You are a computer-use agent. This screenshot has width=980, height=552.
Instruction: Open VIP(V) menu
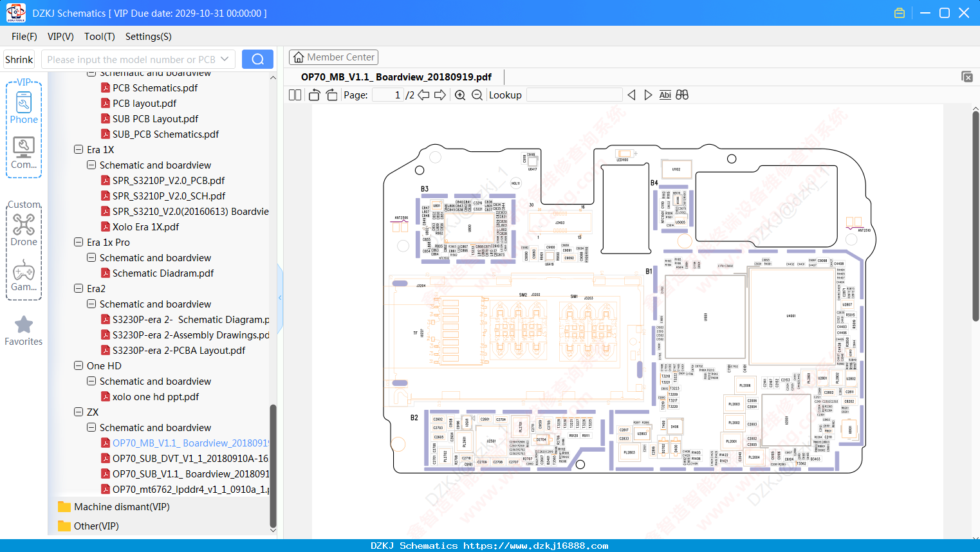click(x=60, y=37)
